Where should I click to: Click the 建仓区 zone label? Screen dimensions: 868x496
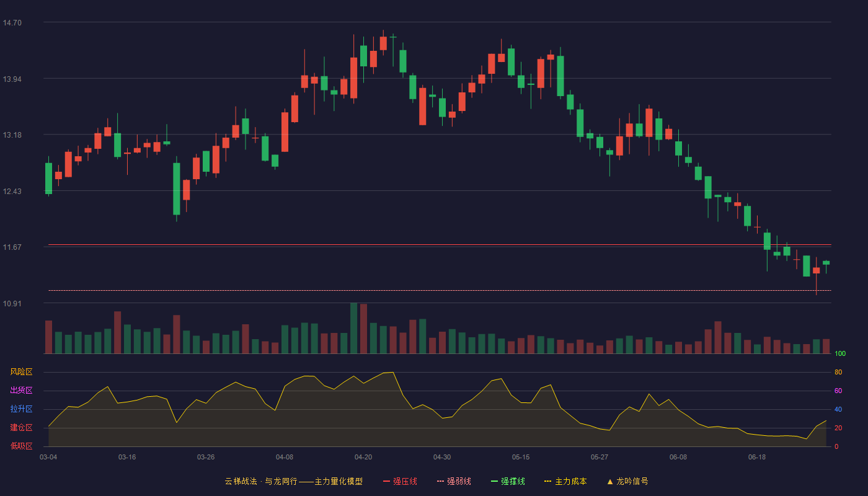pyautogui.click(x=21, y=428)
